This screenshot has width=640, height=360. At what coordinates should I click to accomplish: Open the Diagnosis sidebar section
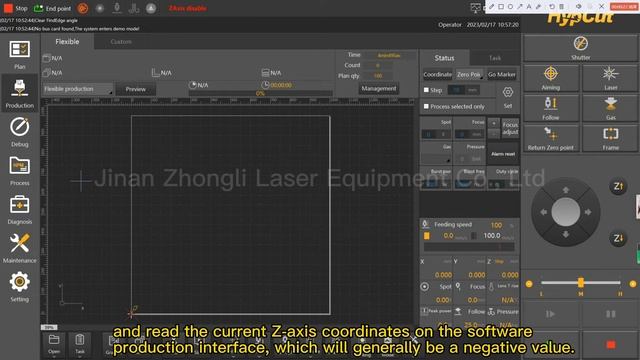[x=20, y=209]
